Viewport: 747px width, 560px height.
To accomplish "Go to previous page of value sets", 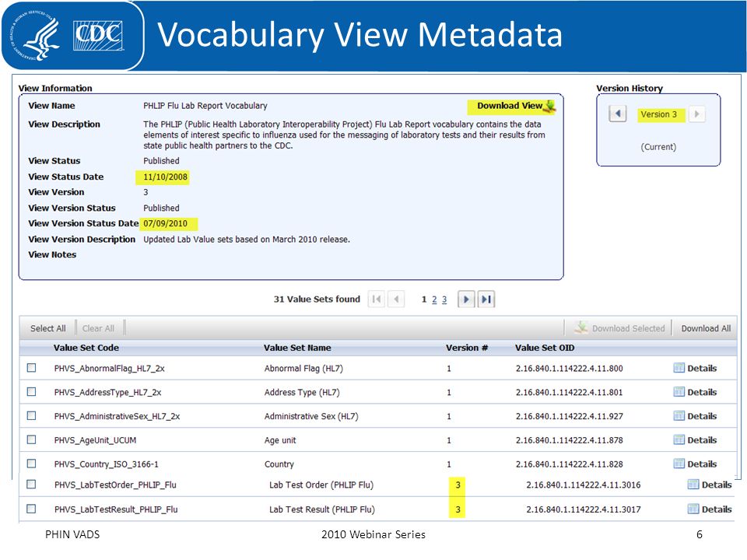I will click(396, 299).
